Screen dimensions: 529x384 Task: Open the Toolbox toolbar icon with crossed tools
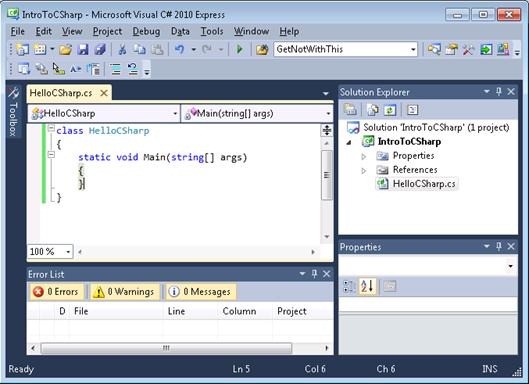click(x=468, y=50)
